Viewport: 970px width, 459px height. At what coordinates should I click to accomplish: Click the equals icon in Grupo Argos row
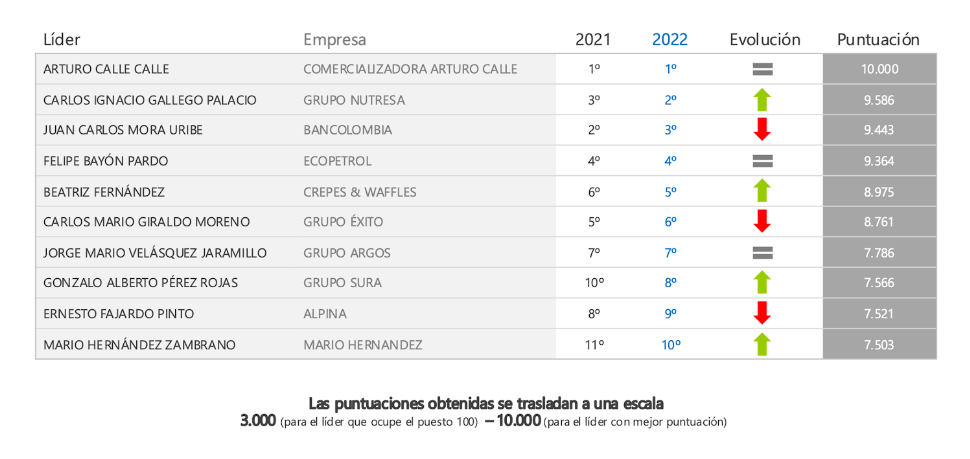[763, 253]
